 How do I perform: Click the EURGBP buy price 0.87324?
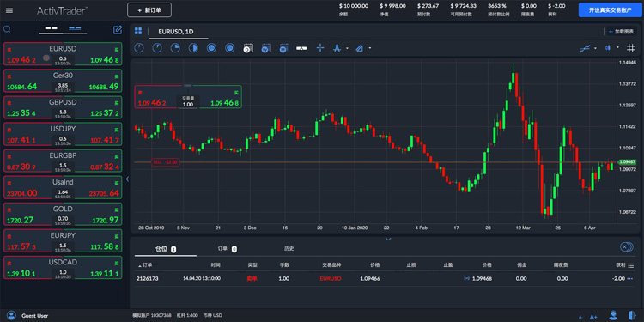tap(104, 167)
